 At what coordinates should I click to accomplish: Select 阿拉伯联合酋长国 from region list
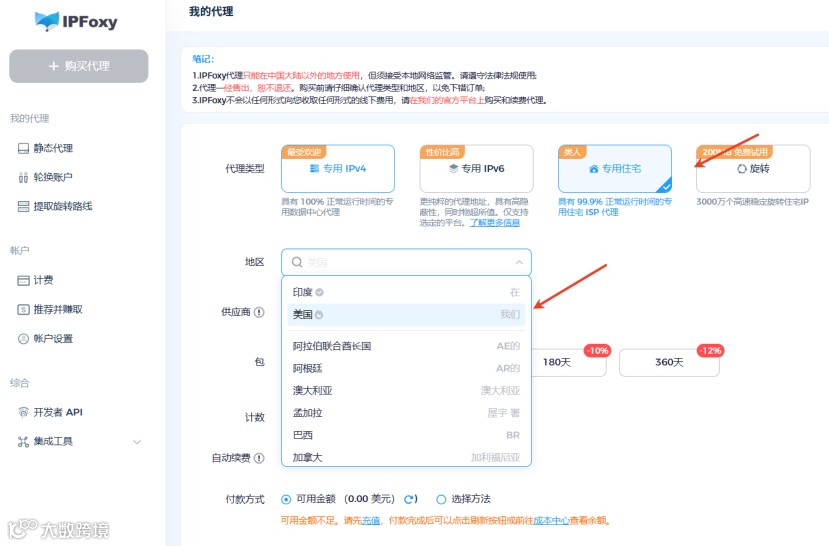coord(406,346)
